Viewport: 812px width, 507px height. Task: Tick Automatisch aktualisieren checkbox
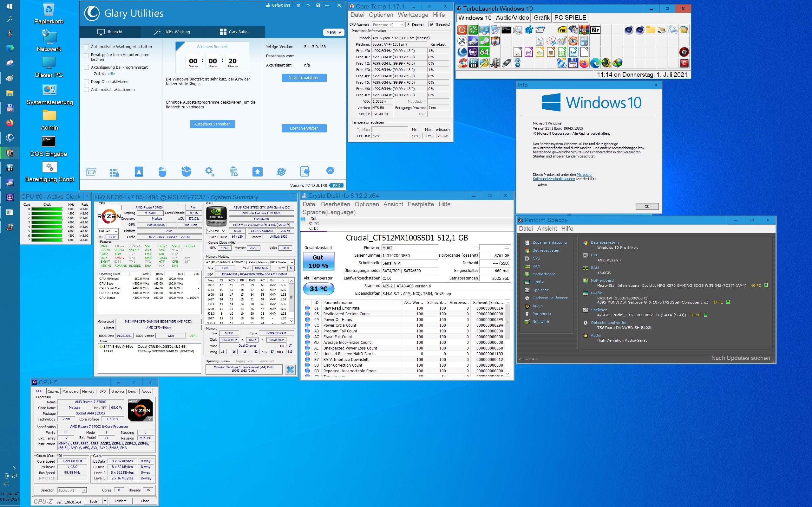87,90
